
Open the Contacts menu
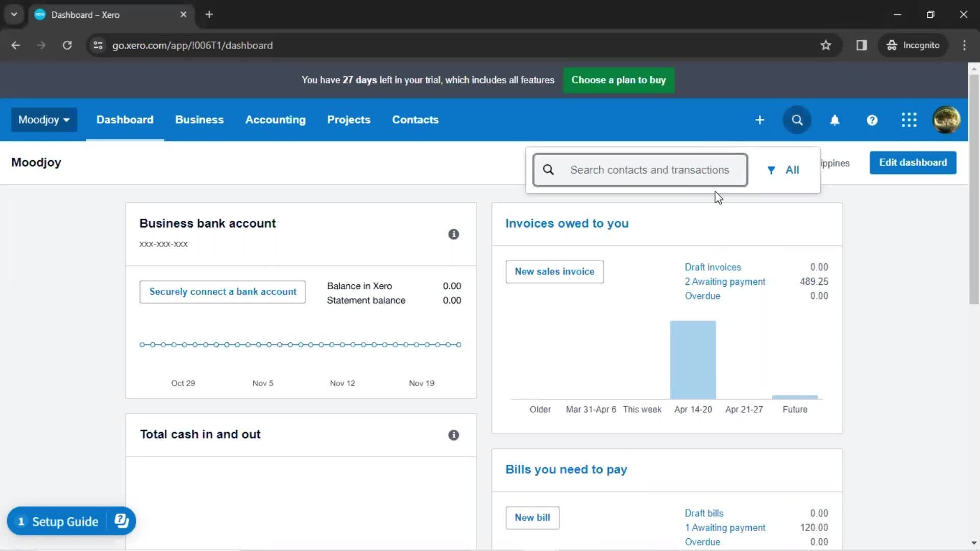[x=415, y=120]
